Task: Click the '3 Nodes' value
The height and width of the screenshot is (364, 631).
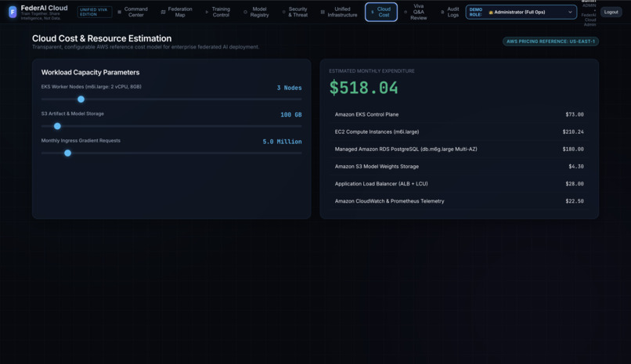Action: [289, 88]
